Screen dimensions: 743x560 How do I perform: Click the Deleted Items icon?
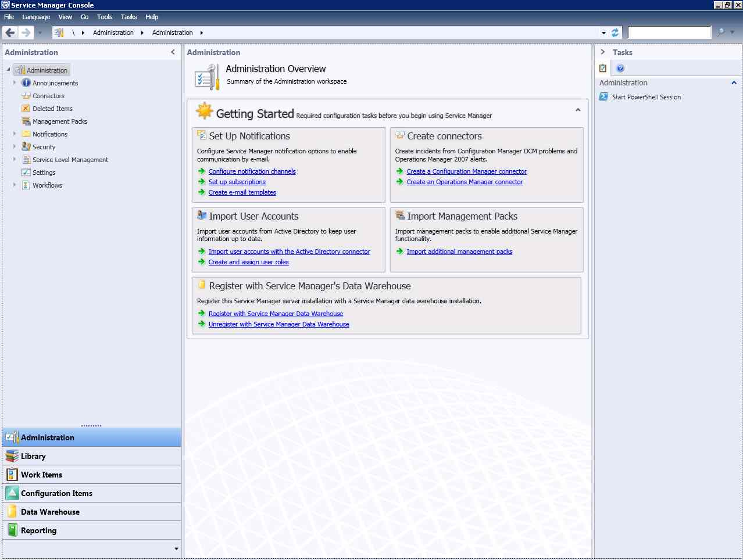(26, 109)
